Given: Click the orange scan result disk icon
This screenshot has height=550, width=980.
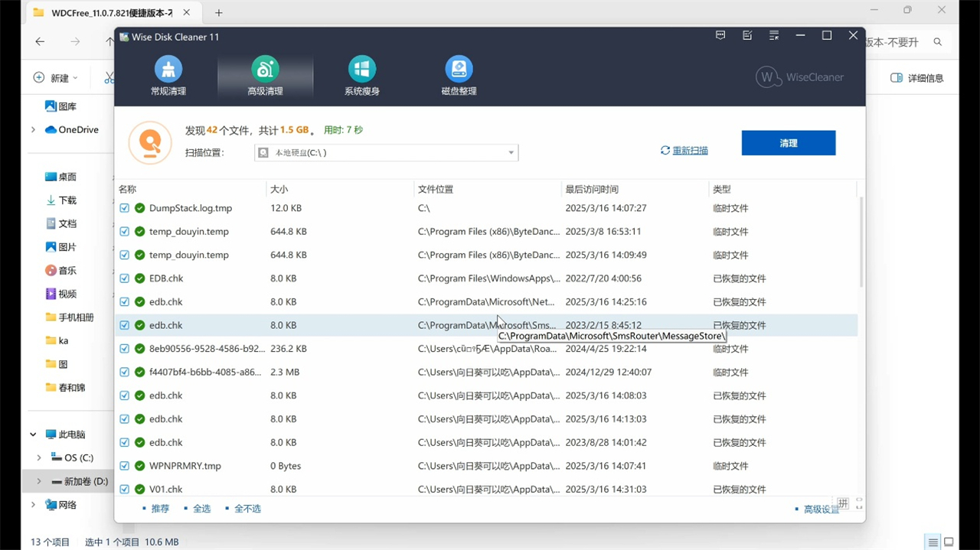Looking at the screenshot, I should click(150, 142).
